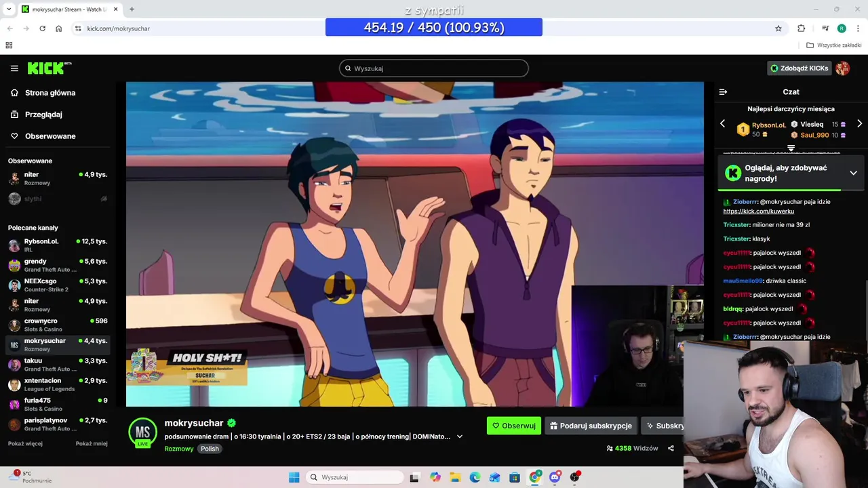This screenshot has width=868, height=488.
Task: Click site info icon in address bar
Action: (78, 28)
